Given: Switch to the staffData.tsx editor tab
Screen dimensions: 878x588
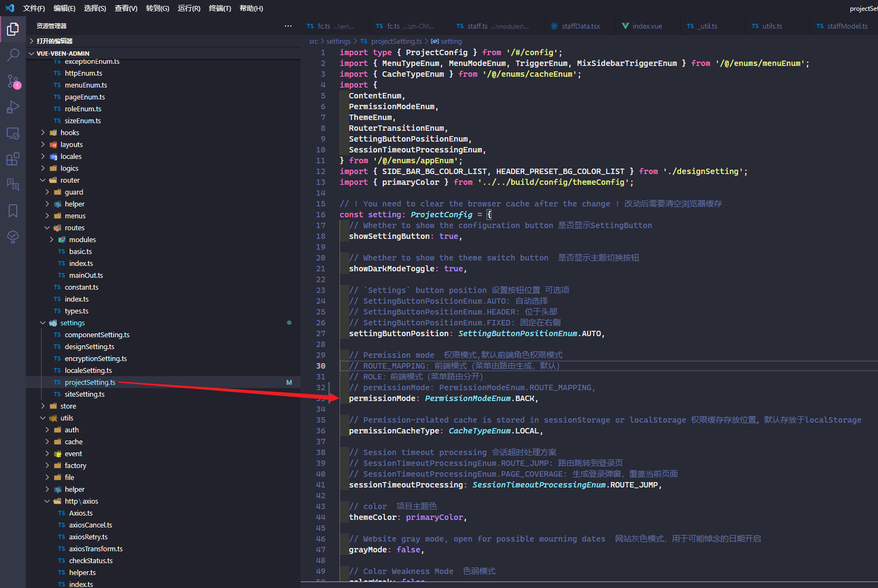Looking at the screenshot, I should pos(581,26).
